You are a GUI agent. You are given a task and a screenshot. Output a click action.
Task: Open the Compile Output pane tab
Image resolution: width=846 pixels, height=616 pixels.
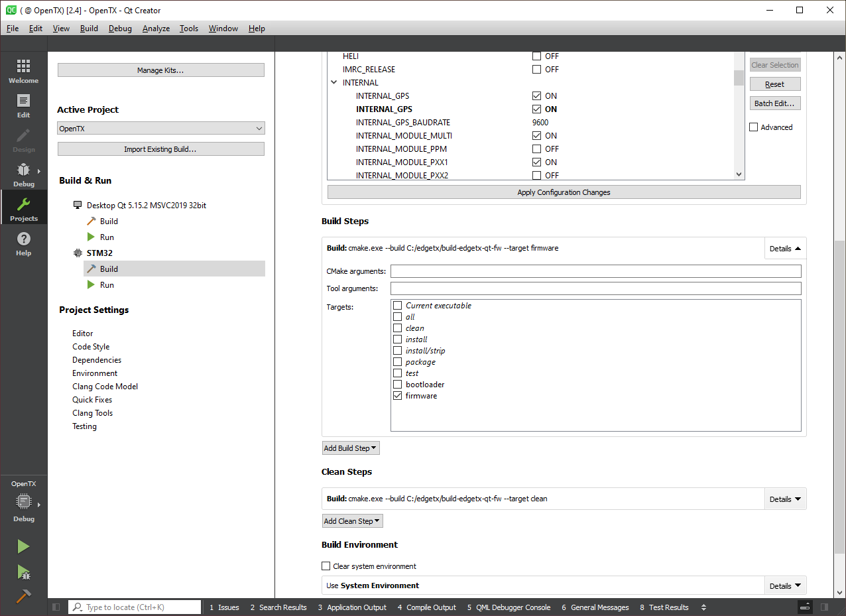point(426,607)
